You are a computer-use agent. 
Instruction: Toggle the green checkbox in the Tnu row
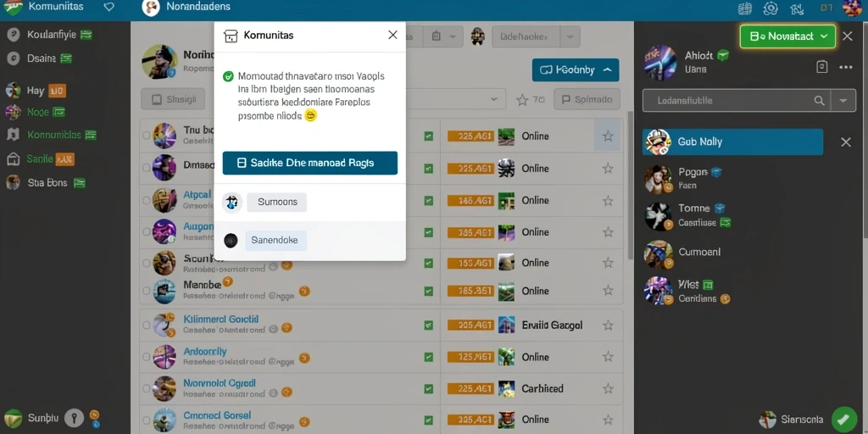[x=428, y=136]
